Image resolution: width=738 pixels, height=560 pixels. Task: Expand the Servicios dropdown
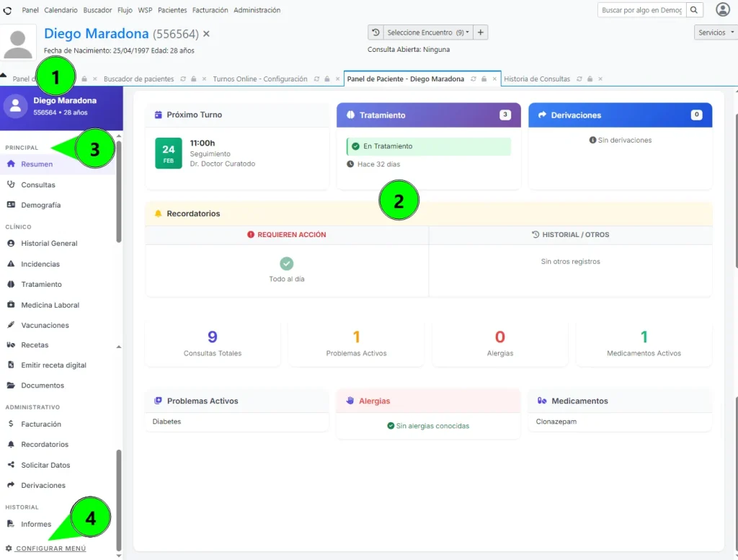(x=716, y=32)
